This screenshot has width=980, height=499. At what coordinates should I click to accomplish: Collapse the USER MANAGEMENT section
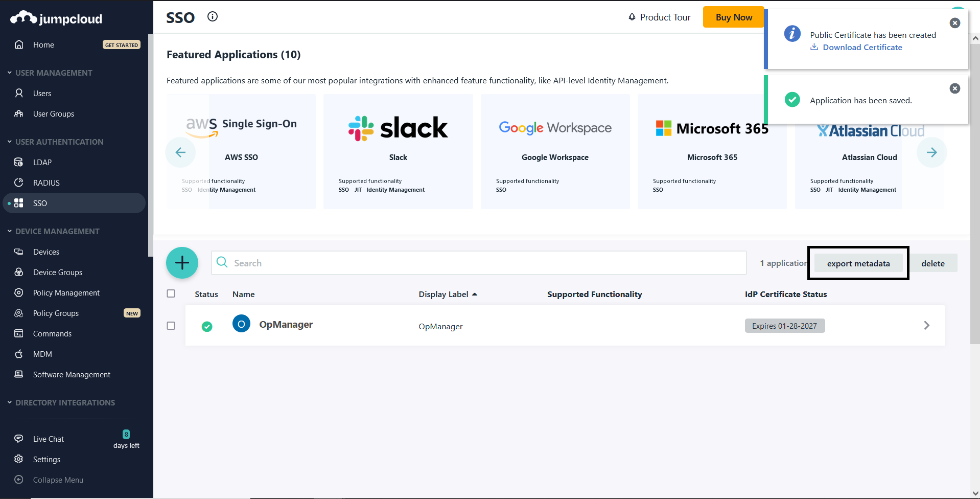point(9,73)
